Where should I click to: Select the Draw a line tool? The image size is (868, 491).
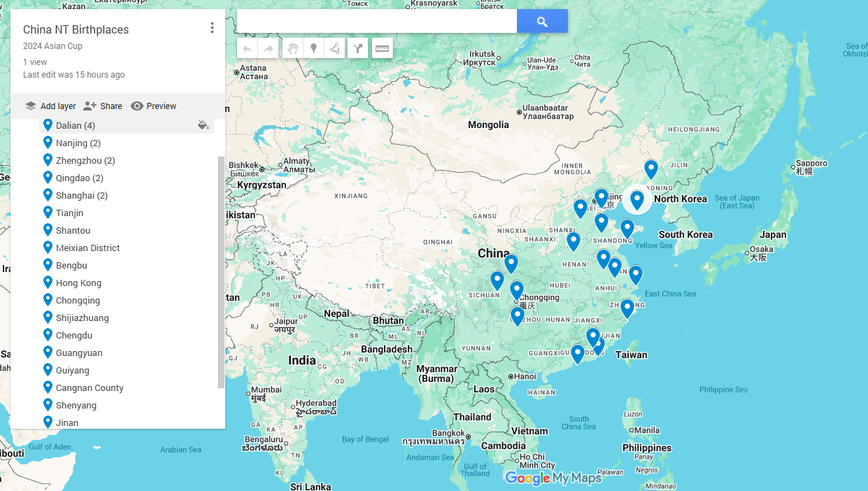click(335, 48)
